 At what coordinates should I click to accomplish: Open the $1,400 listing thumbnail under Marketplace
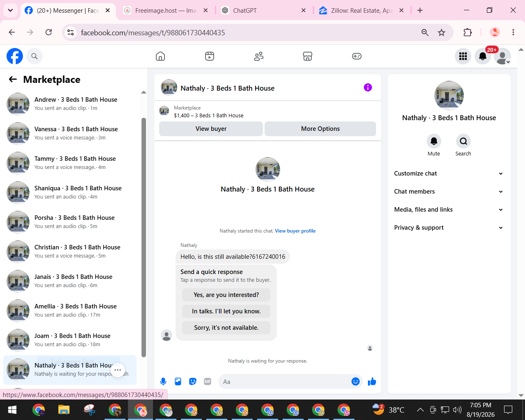pos(164,111)
